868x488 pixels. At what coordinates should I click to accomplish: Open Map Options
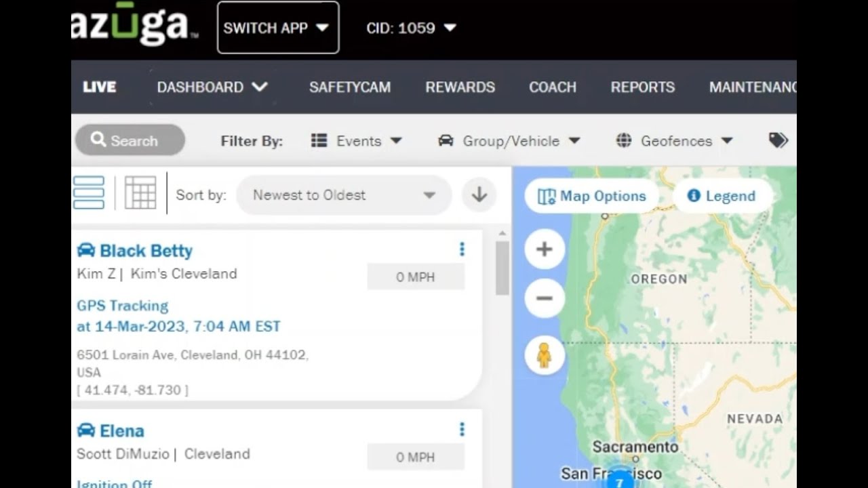(x=592, y=196)
